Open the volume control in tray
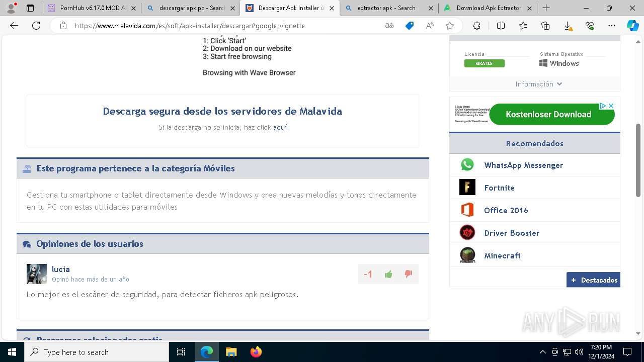Viewport: 644px width, 362px height. click(x=579, y=352)
